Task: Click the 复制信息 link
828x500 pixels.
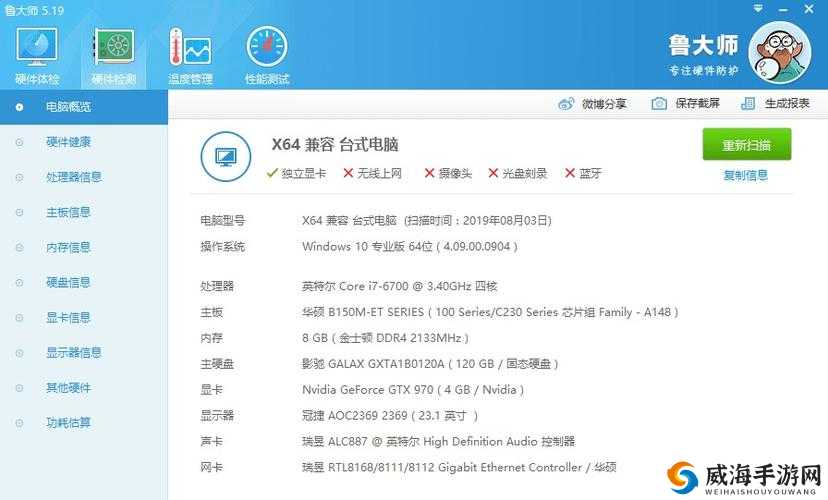Action: pos(746,175)
